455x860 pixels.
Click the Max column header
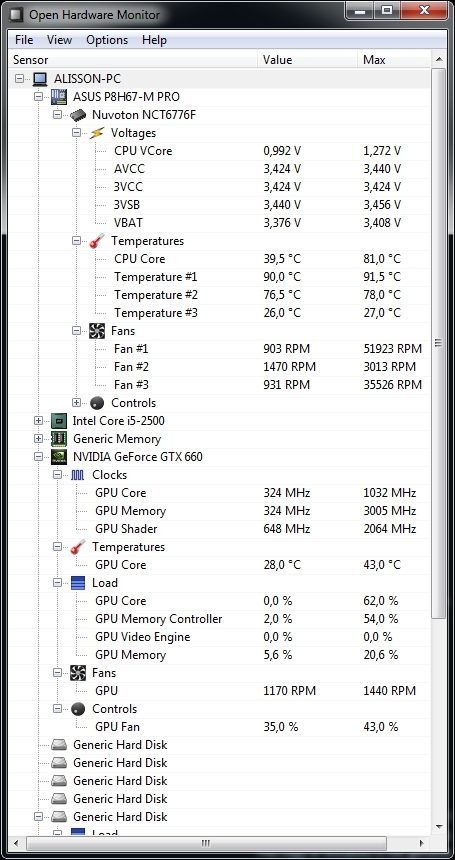[x=395, y=60]
